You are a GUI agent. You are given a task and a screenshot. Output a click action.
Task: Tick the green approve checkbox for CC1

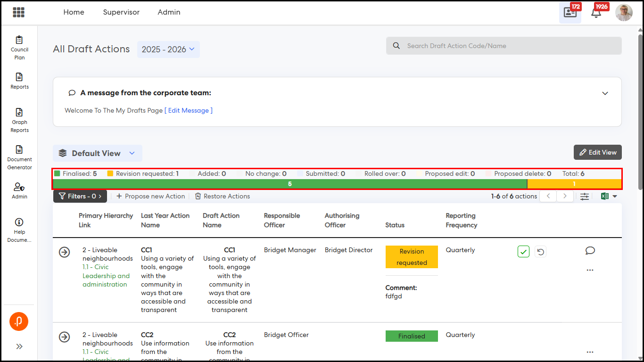coord(523,252)
